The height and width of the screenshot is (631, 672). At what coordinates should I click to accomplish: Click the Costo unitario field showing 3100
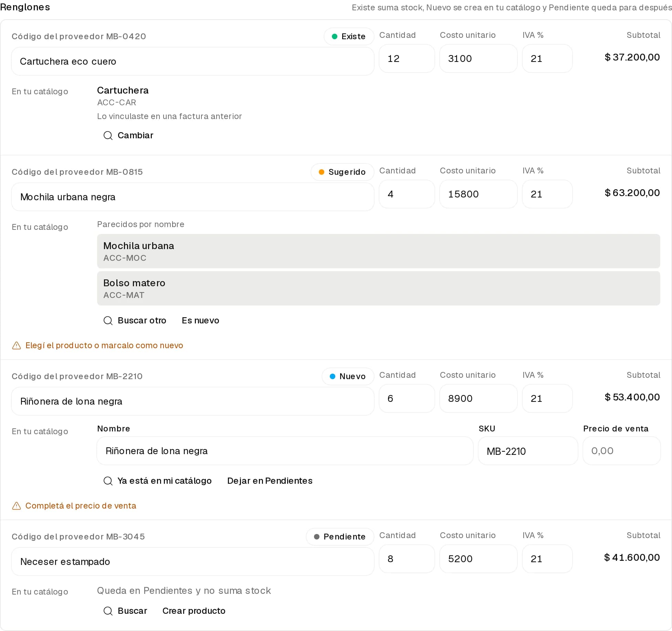(479, 58)
